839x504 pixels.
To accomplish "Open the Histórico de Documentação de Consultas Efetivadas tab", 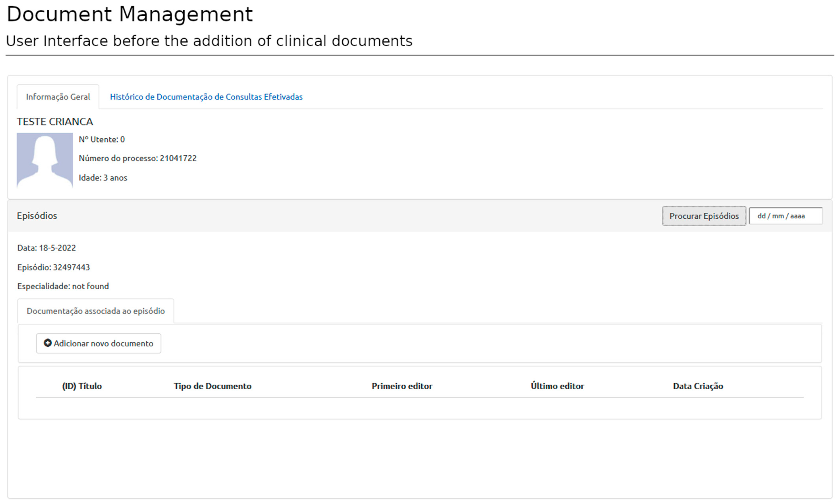I will 206,97.
